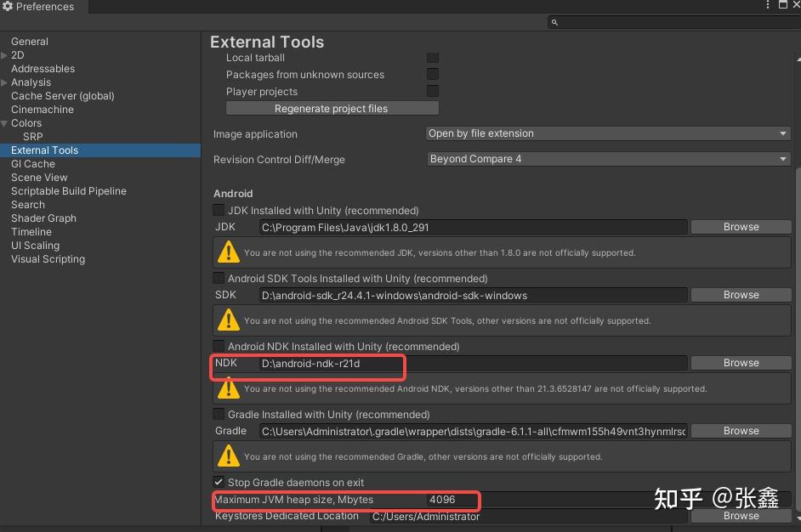Click the Preferences gear icon in title bar
This screenshot has width=801, height=532.
(8, 7)
